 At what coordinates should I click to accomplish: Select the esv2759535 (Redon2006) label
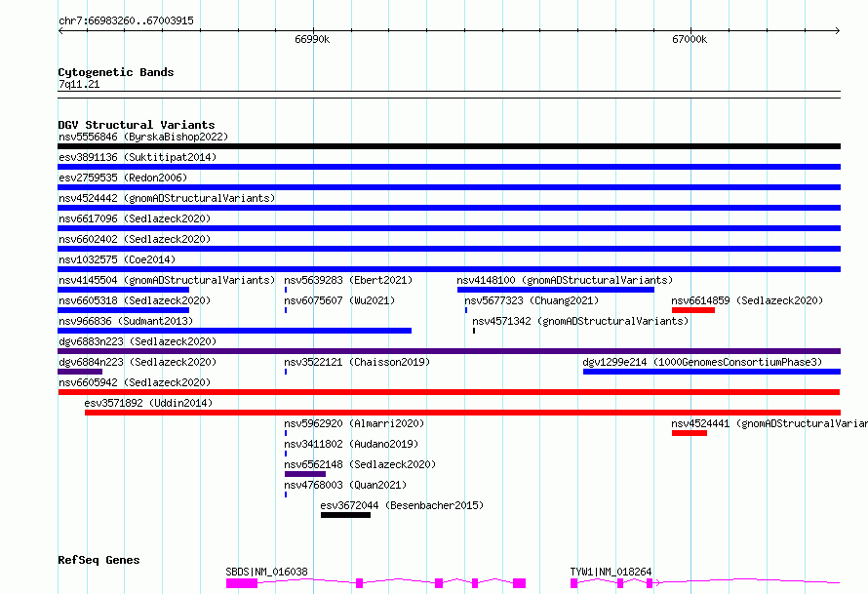123,178
